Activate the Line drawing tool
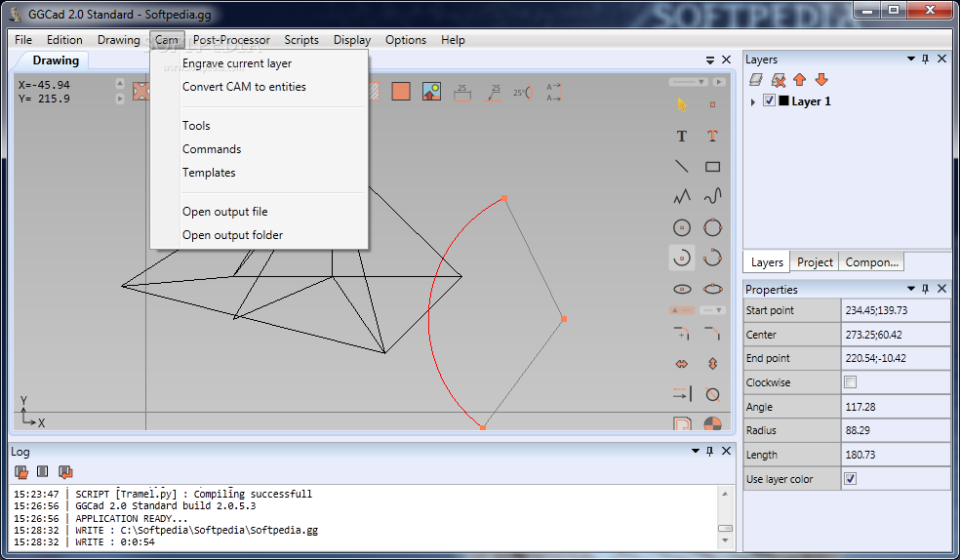The height and width of the screenshot is (560, 960). (x=682, y=167)
